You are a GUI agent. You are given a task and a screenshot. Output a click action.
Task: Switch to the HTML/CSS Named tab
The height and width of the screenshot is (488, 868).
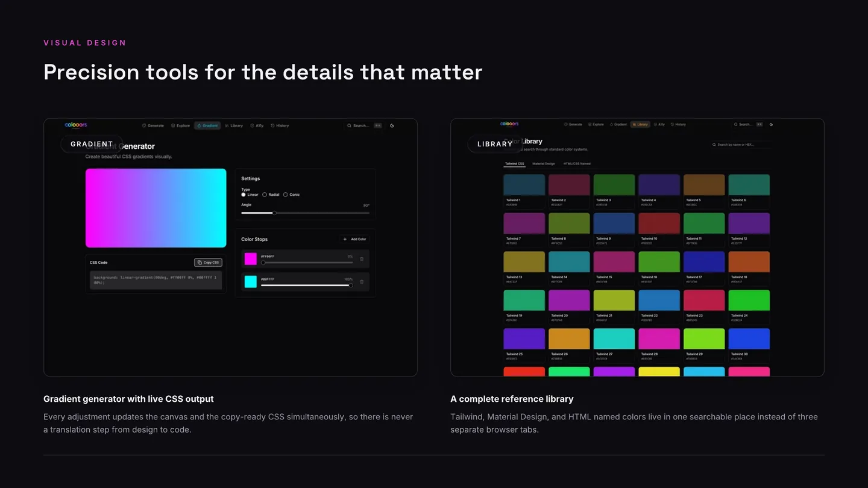coord(577,164)
